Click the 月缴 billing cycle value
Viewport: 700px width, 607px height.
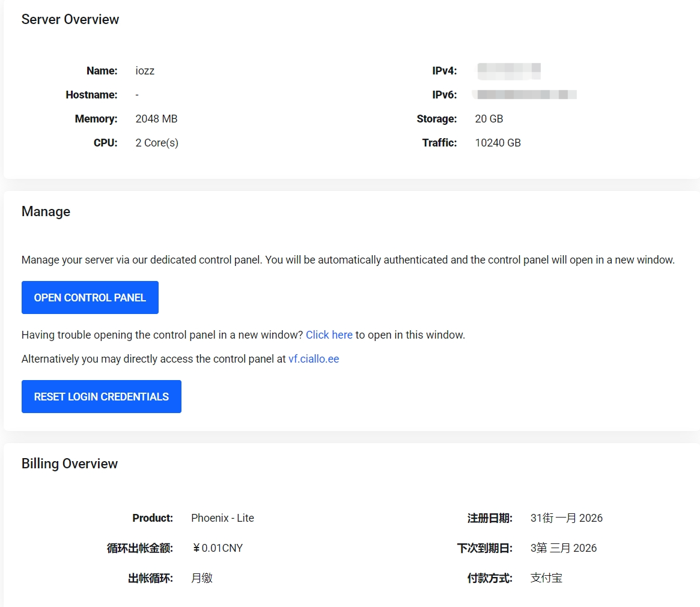pyautogui.click(x=202, y=578)
